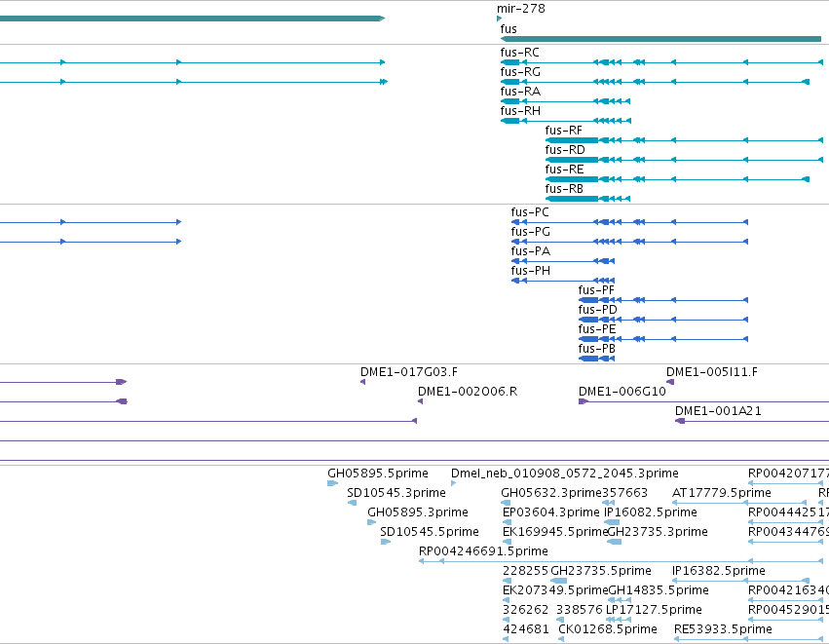Image resolution: width=829 pixels, height=644 pixels.
Task: Select LP17127.5prime EST label
Action: [x=654, y=610]
